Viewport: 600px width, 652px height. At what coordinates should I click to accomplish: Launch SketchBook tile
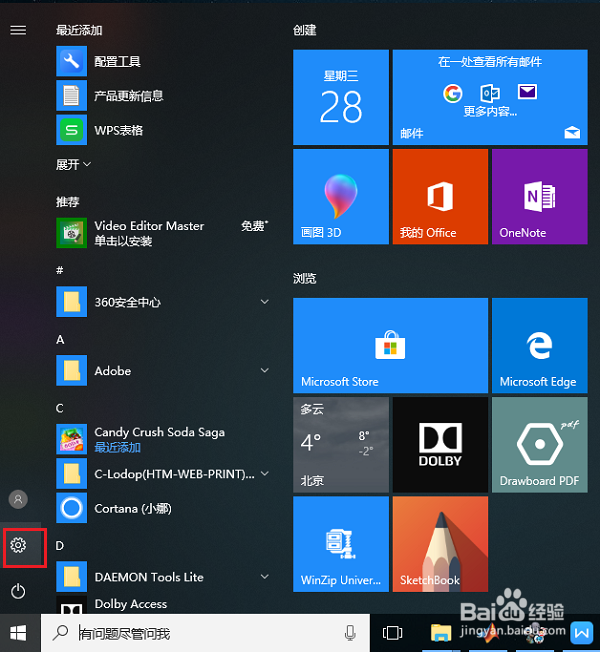pyautogui.click(x=440, y=544)
